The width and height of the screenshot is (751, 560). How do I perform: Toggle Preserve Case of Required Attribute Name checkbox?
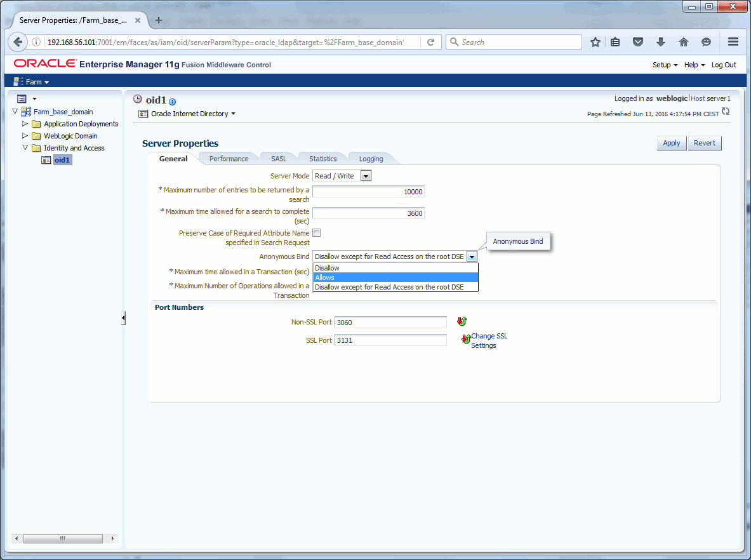point(317,233)
